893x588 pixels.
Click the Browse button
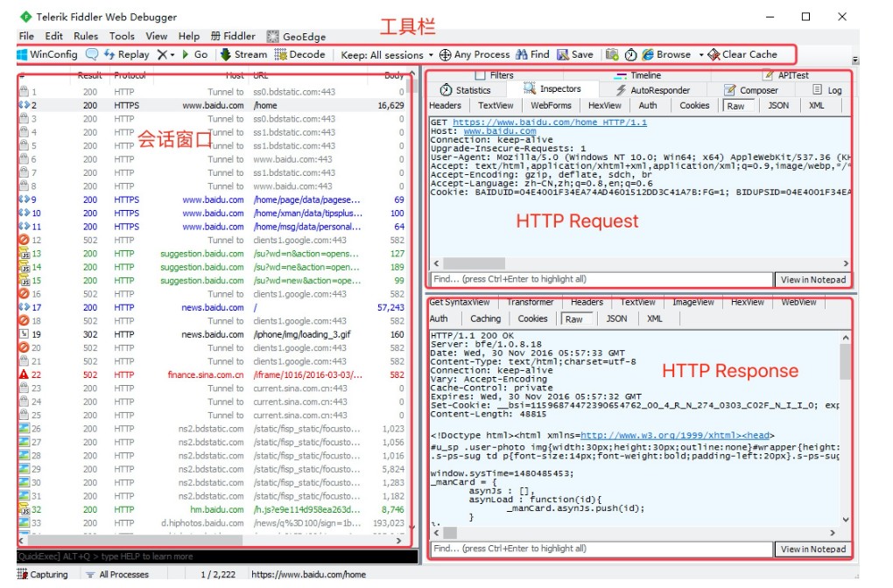[666, 54]
